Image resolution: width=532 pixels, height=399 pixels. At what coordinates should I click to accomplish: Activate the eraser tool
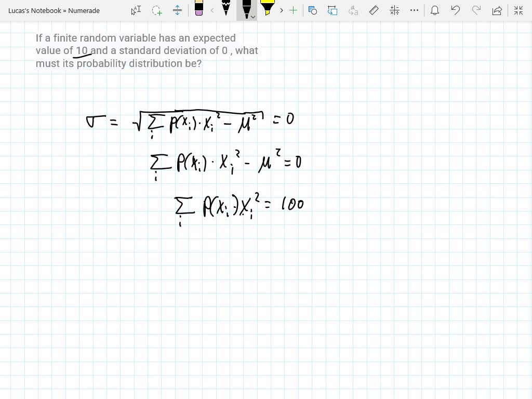click(x=200, y=10)
